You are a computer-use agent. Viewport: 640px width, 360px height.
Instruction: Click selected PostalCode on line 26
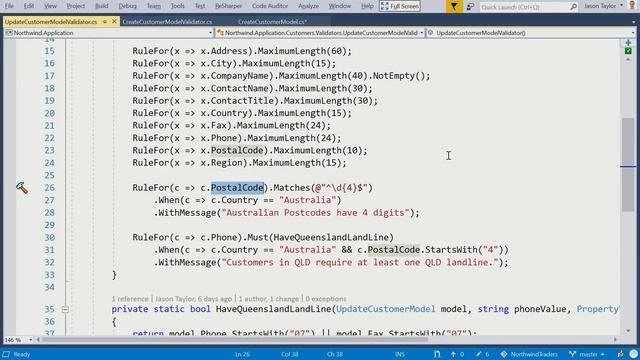coord(237,188)
